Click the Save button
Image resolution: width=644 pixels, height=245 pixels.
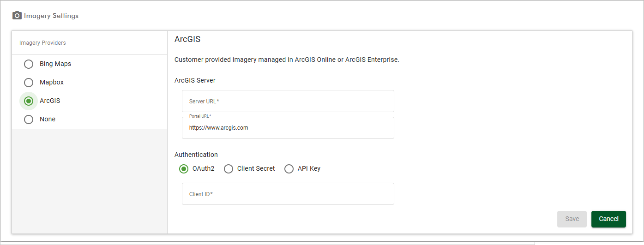pyautogui.click(x=572, y=219)
